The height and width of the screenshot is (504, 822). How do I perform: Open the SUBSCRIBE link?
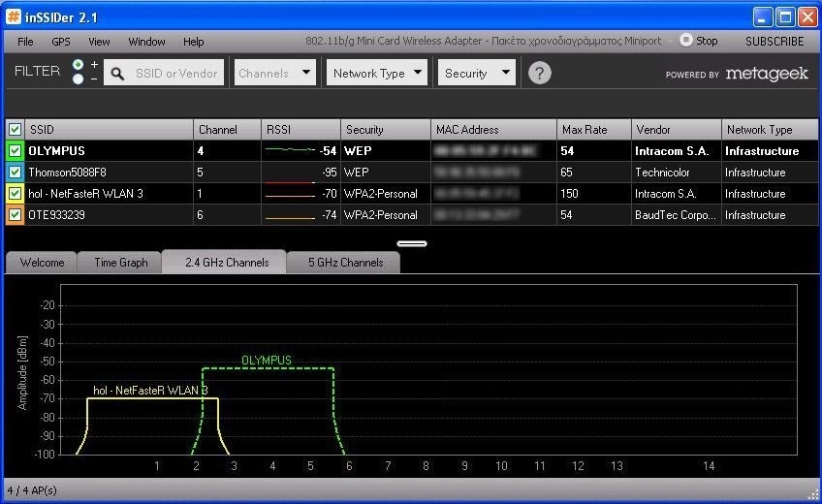775,42
